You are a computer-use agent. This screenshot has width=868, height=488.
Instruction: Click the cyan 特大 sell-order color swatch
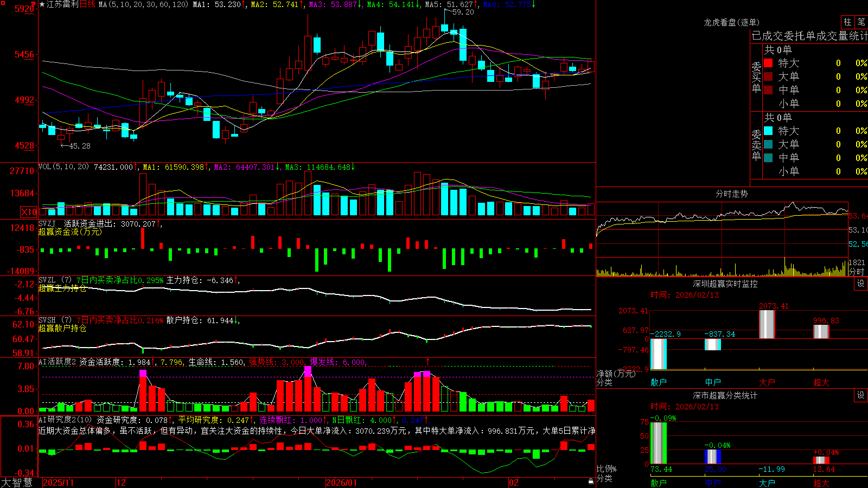coord(768,131)
